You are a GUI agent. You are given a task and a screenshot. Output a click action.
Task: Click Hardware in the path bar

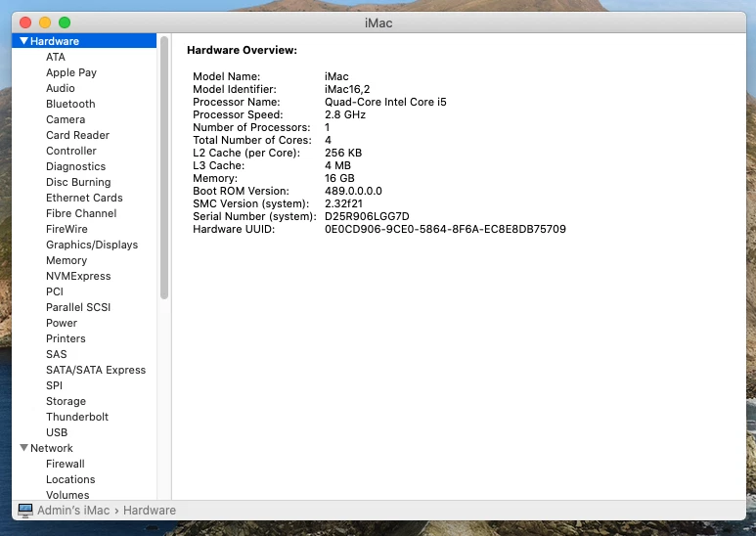tap(150, 510)
